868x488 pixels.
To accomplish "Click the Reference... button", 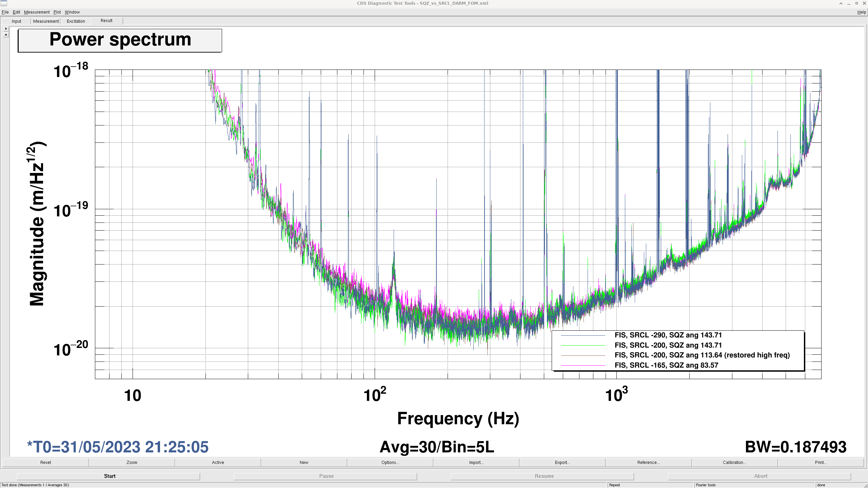I will 648,462.
